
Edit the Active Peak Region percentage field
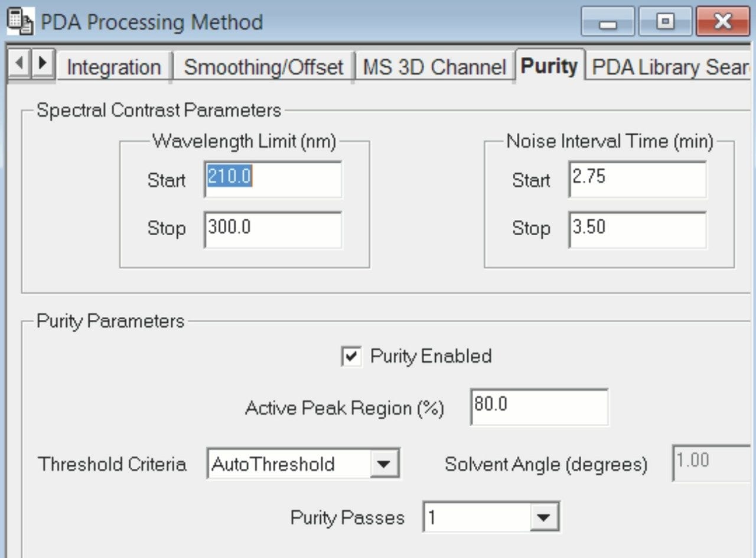[537, 407]
